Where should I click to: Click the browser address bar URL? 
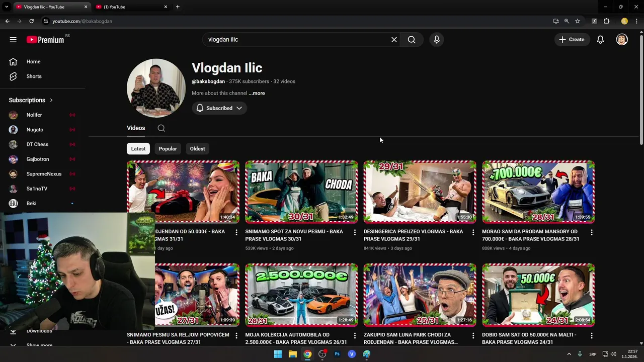pyautogui.click(x=82, y=21)
